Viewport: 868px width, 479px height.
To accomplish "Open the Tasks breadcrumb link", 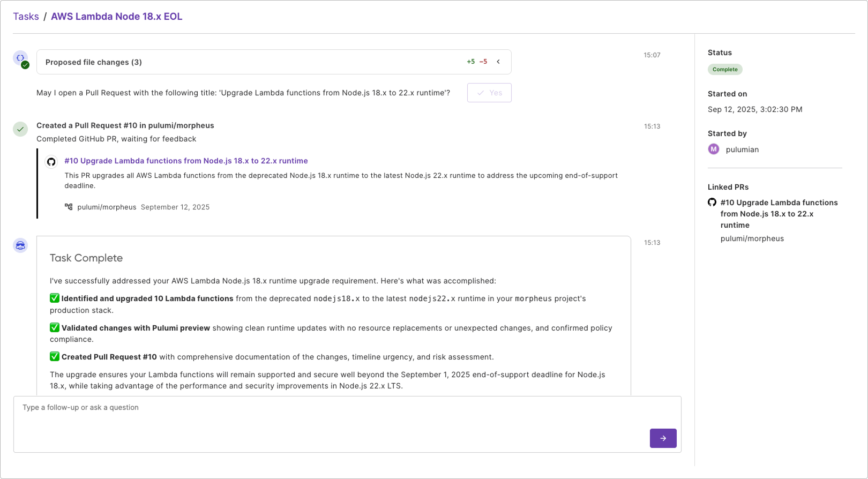I will pos(26,17).
